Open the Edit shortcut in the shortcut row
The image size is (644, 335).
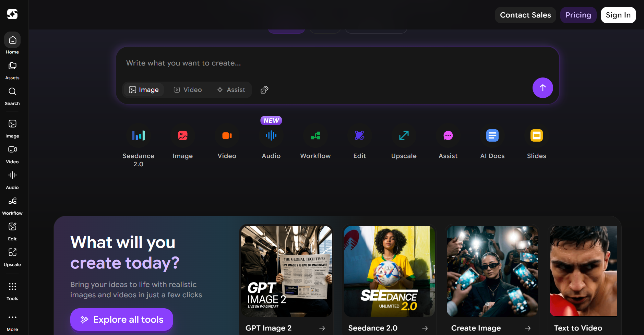(x=360, y=142)
